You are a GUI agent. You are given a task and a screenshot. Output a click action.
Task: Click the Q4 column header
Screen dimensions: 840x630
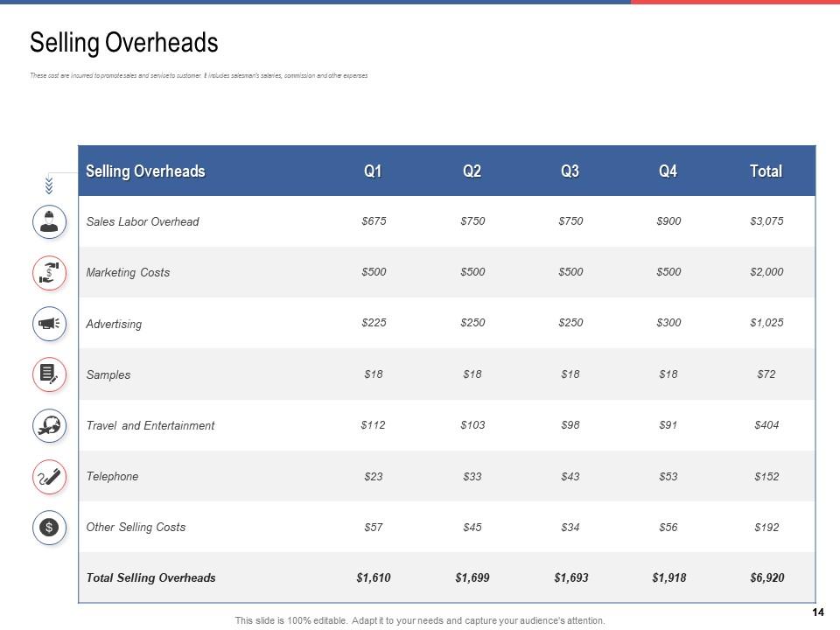pos(668,171)
